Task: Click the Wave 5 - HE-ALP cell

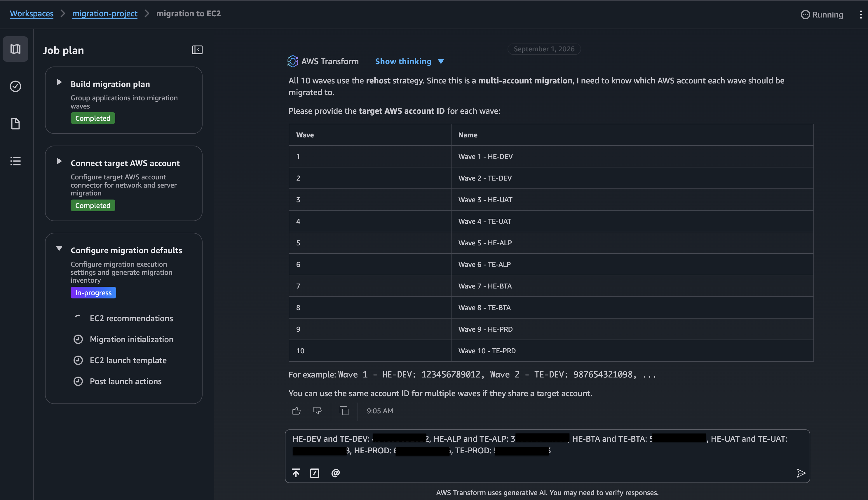Action: coord(632,243)
